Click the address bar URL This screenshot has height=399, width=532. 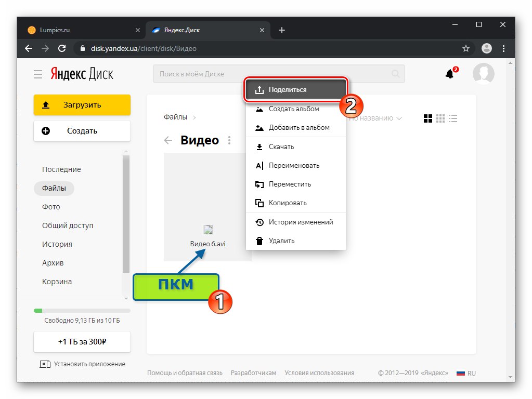point(144,48)
